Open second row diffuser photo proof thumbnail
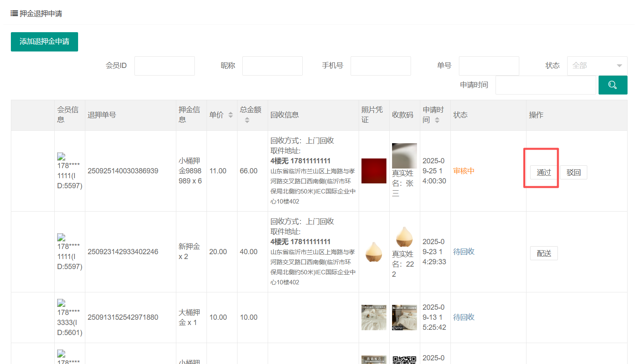 click(x=374, y=252)
